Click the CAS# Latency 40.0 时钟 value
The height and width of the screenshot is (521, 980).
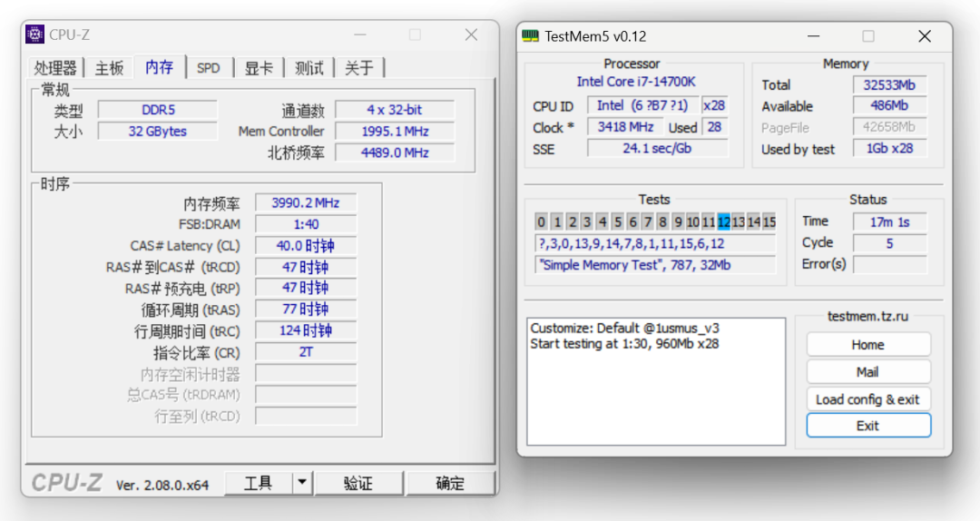pyautogui.click(x=306, y=246)
